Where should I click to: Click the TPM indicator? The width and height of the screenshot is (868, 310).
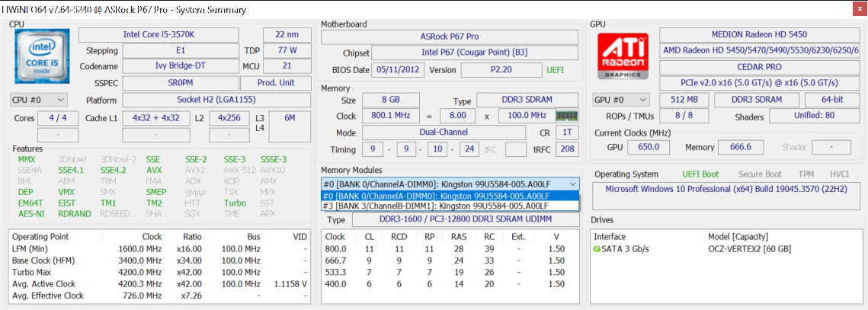pyautogui.click(x=806, y=174)
